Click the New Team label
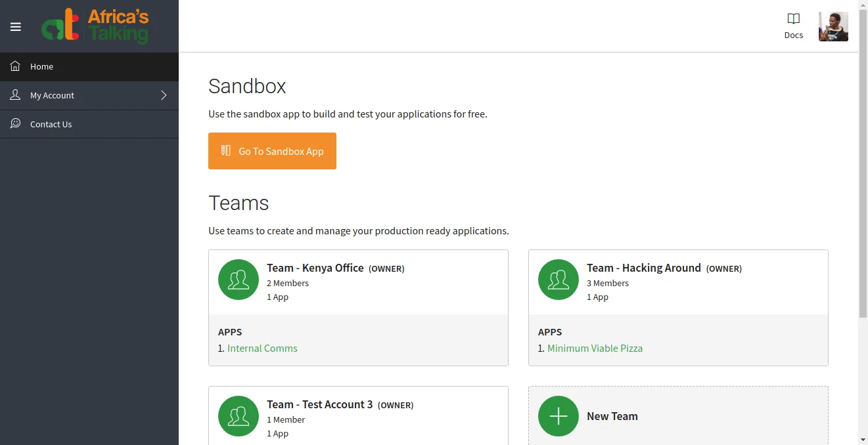Image resolution: width=868 pixels, height=445 pixels. (612, 416)
